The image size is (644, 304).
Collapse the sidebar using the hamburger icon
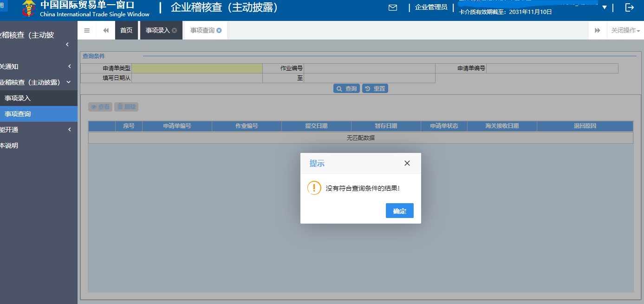click(x=86, y=30)
